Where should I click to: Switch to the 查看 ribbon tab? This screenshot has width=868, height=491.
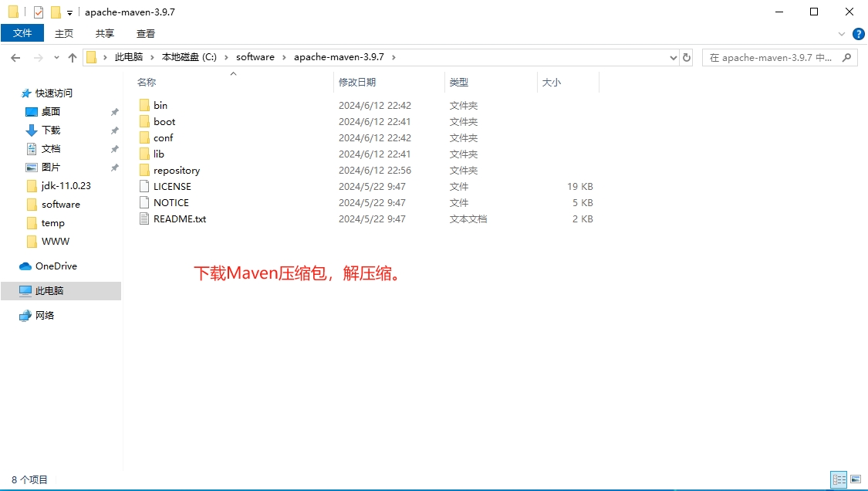146,33
